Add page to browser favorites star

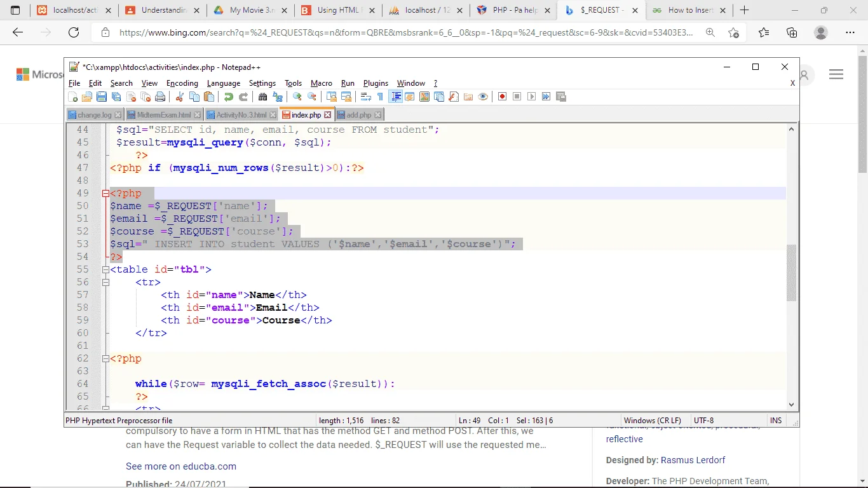(734, 32)
